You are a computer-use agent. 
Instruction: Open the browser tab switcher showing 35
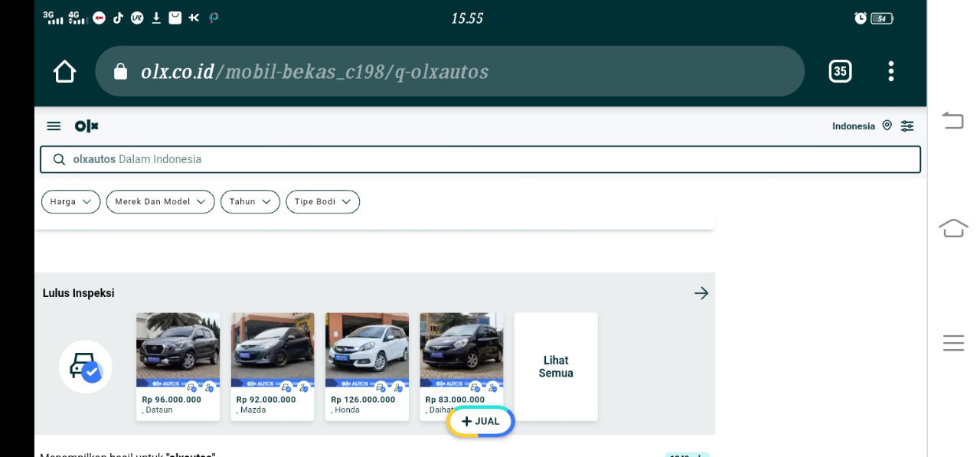tap(840, 71)
